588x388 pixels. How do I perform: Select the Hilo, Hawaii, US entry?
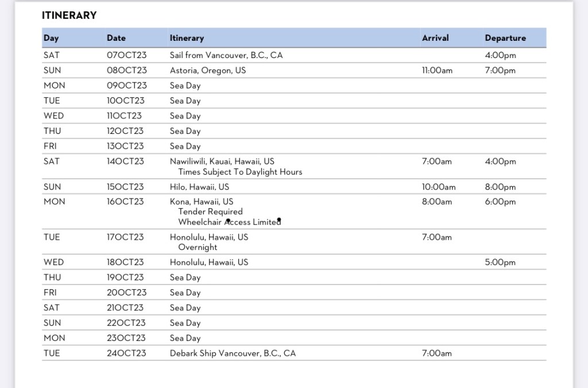199,187
